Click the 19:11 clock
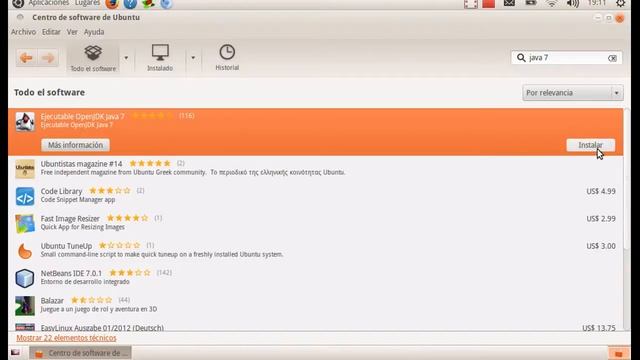This screenshot has height=360, width=640. [597, 3]
